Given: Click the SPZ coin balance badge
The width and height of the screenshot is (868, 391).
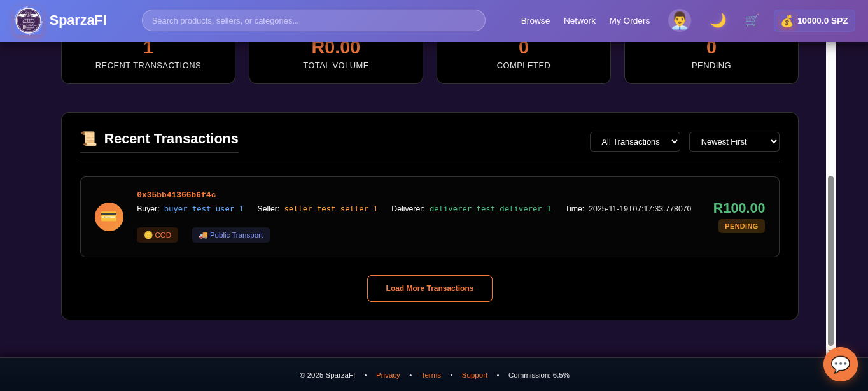Looking at the screenshot, I should click(814, 20).
